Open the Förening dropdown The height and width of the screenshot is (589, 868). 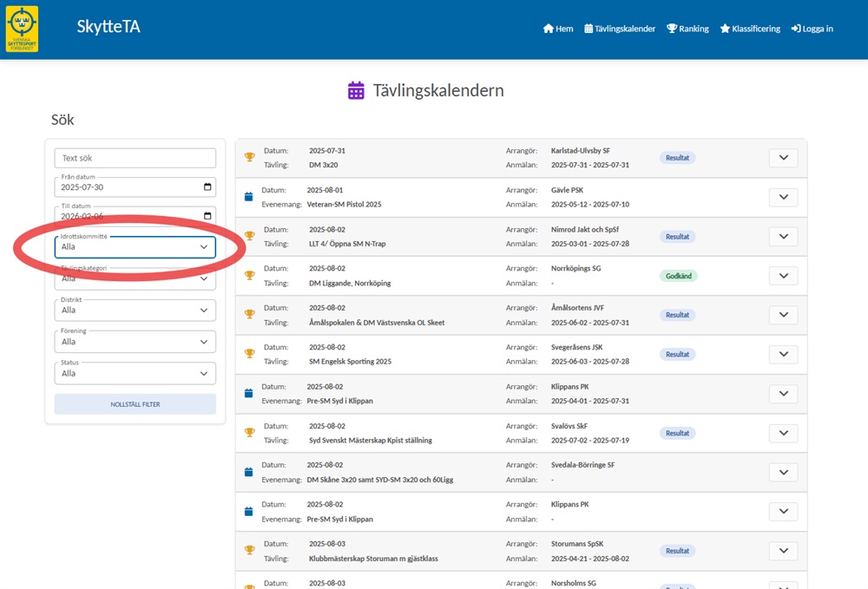coord(135,342)
